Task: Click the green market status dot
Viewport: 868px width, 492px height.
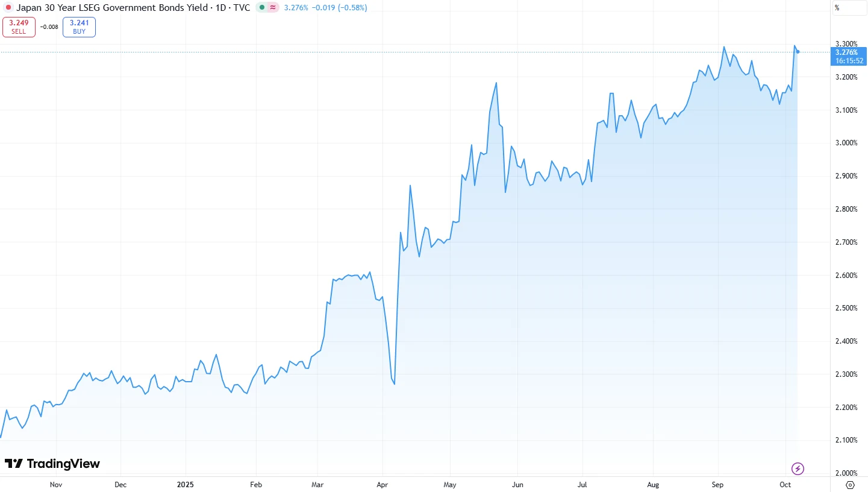Action: click(x=261, y=8)
